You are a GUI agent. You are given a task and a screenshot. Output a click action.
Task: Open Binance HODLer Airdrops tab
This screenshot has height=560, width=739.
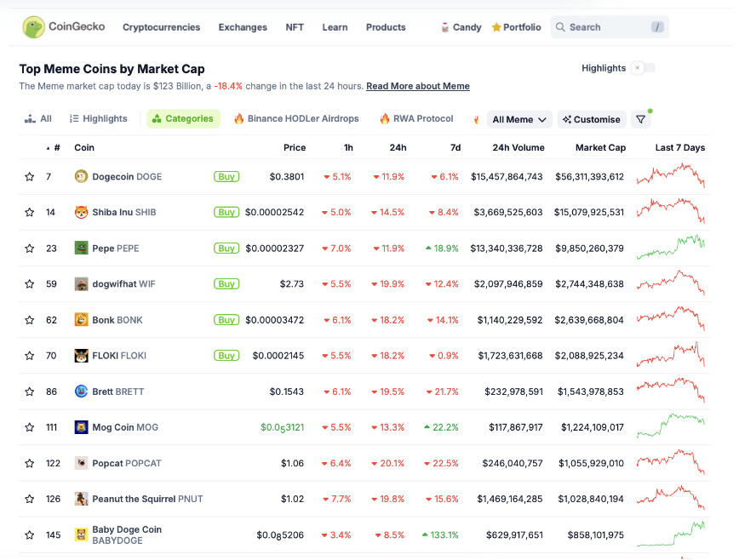click(296, 118)
